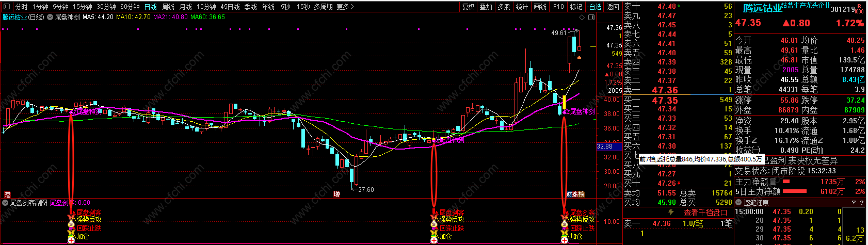Select 10分钟 period tab
Image resolution: width=868 pixels, height=245 pixels.
point(206,7)
